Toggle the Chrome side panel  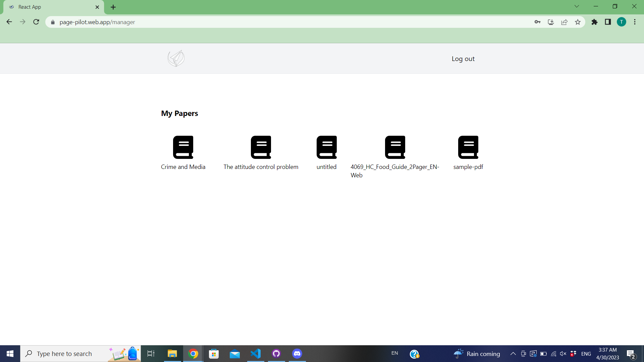click(x=608, y=22)
